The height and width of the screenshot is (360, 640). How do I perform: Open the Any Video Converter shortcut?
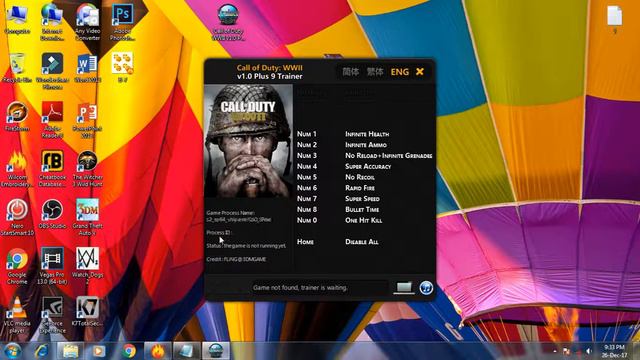87,21
